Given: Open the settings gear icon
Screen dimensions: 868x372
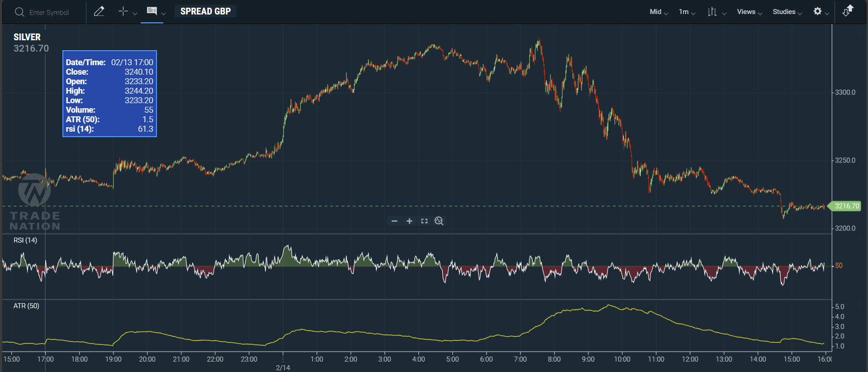Looking at the screenshot, I should click(x=817, y=11).
